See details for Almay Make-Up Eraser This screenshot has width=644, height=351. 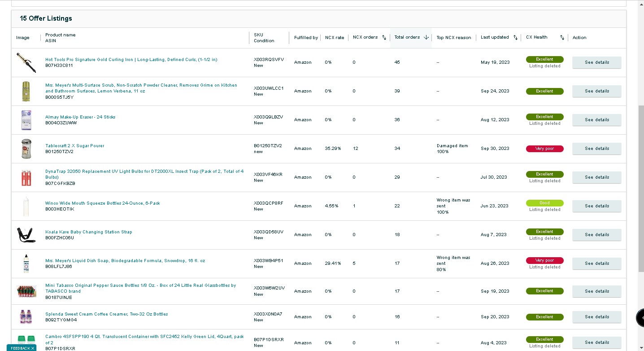coord(596,120)
